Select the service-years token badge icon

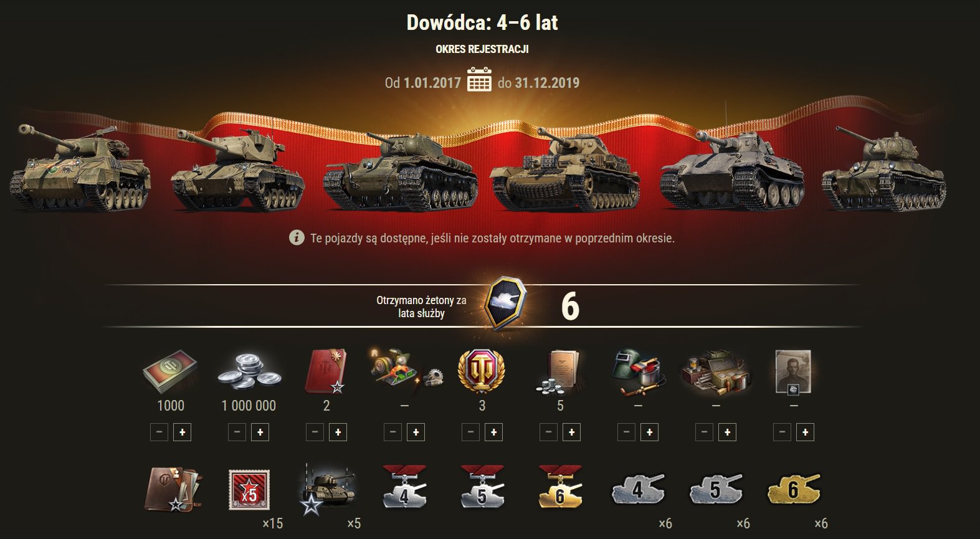(x=506, y=303)
